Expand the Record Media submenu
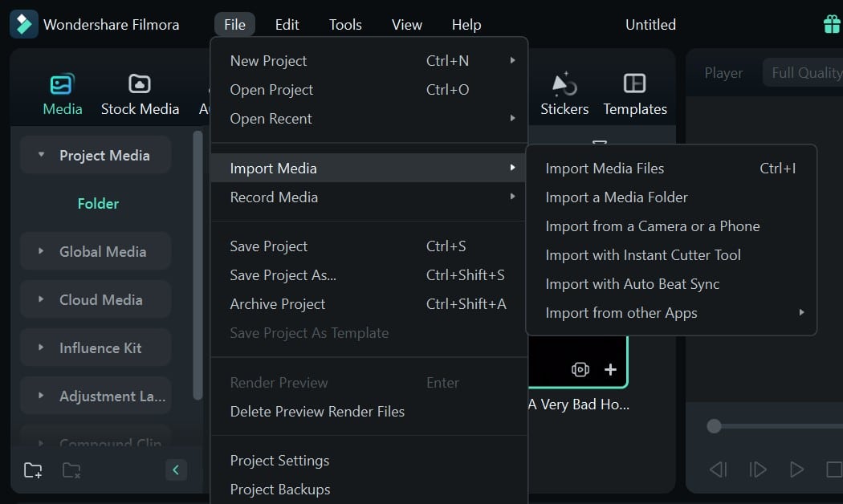This screenshot has height=504, width=843. coord(512,197)
